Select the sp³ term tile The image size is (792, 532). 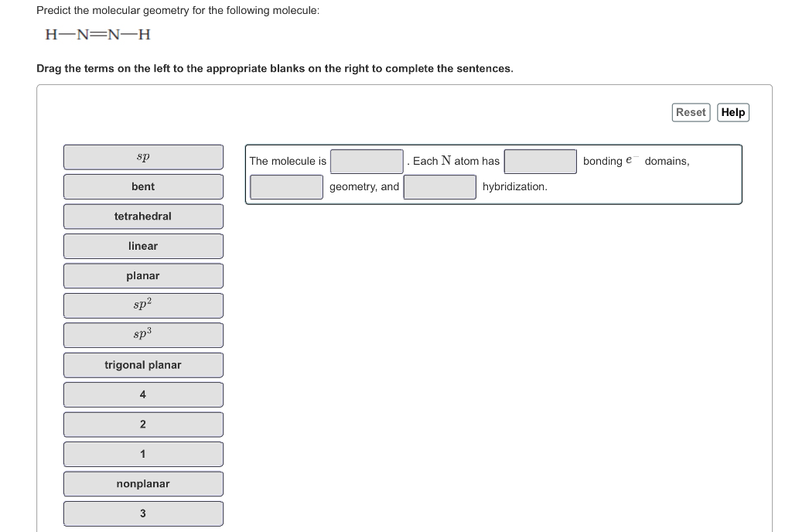(143, 335)
